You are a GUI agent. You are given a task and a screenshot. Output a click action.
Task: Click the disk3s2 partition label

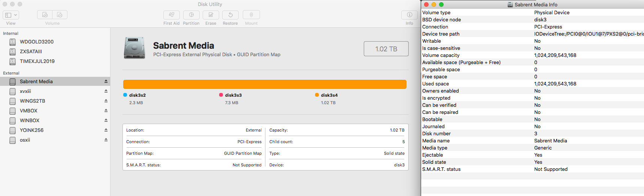point(137,95)
